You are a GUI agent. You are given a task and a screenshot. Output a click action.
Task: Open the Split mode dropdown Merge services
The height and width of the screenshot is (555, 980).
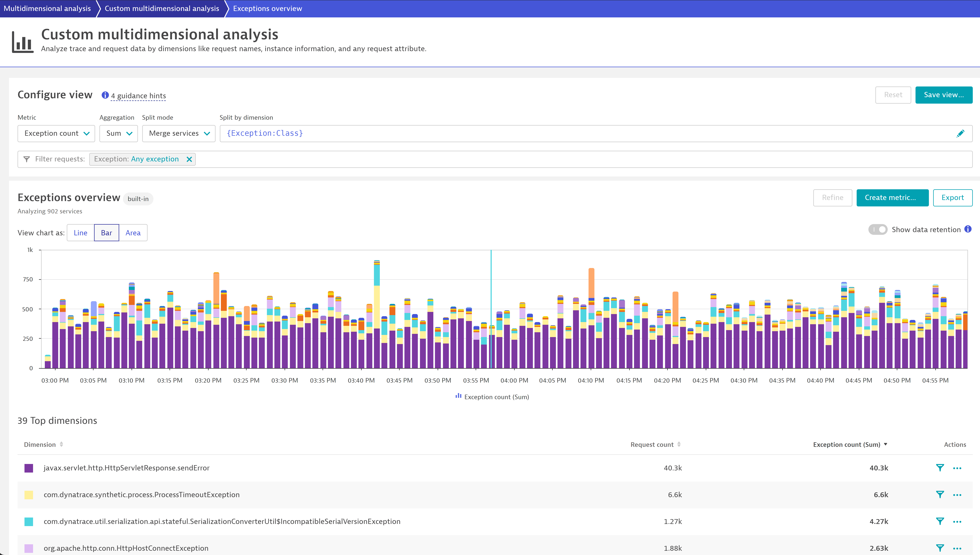[x=179, y=133]
